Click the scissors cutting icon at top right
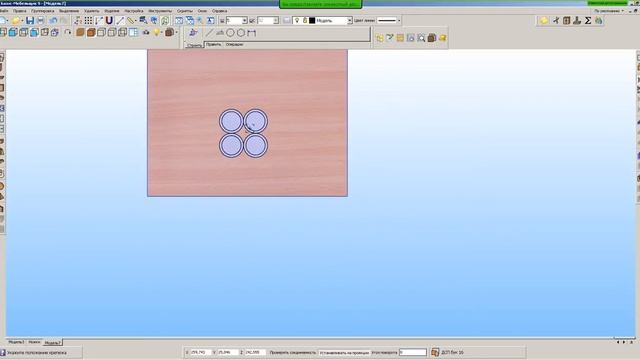The image size is (640, 360). tap(556, 20)
